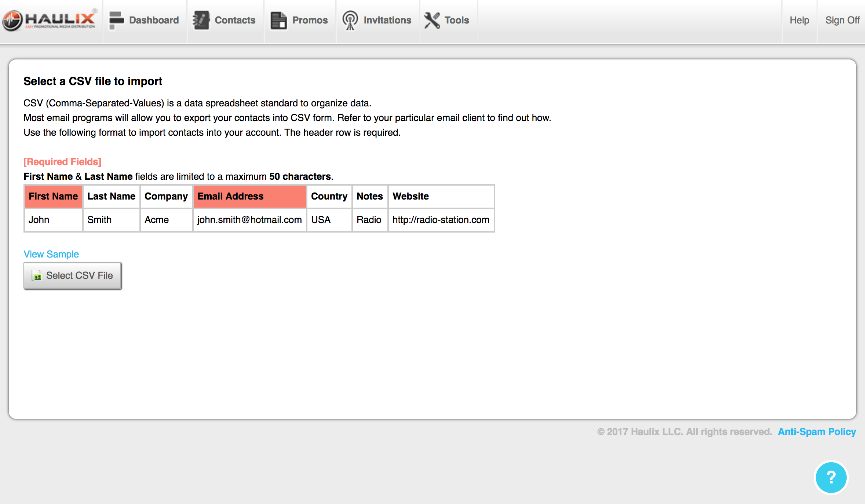The height and width of the screenshot is (504, 865).
Task: Click the Promos document icon
Action: (x=278, y=20)
